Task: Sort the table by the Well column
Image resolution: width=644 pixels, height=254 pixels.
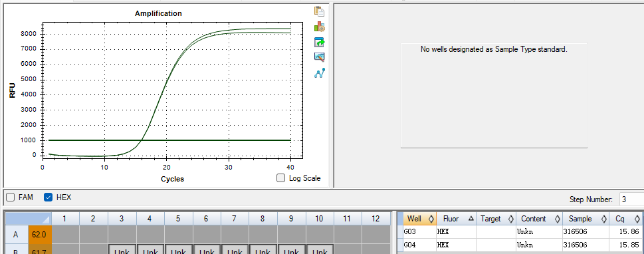Action: [420, 219]
